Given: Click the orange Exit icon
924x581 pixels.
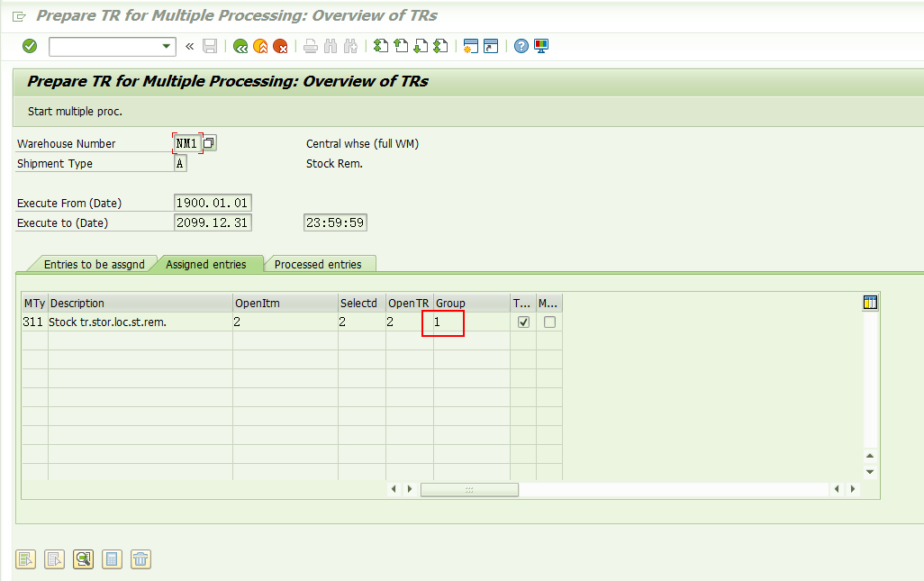Looking at the screenshot, I should tap(260, 46).
